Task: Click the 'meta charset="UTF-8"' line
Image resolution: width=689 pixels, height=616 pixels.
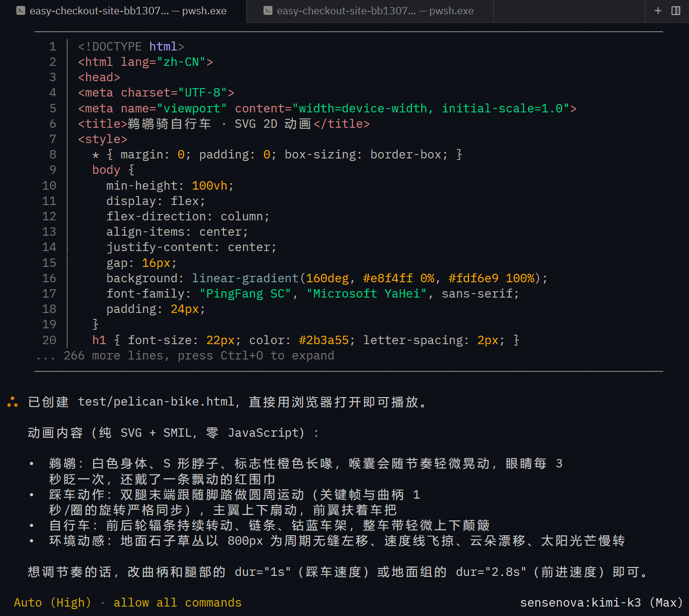Action: (x=156, y=93)
